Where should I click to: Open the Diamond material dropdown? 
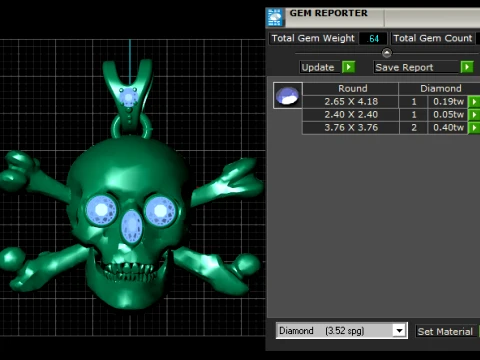(x=399, y=331)
